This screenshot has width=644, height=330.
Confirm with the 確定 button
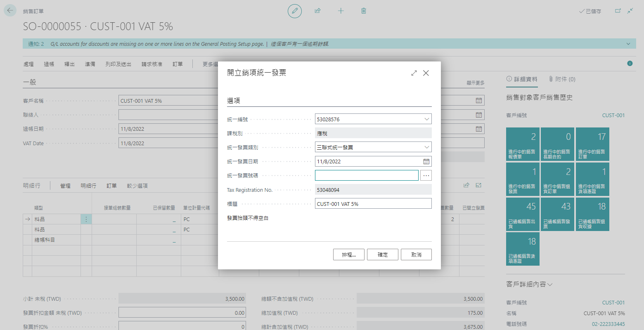[x=383, y=255]
